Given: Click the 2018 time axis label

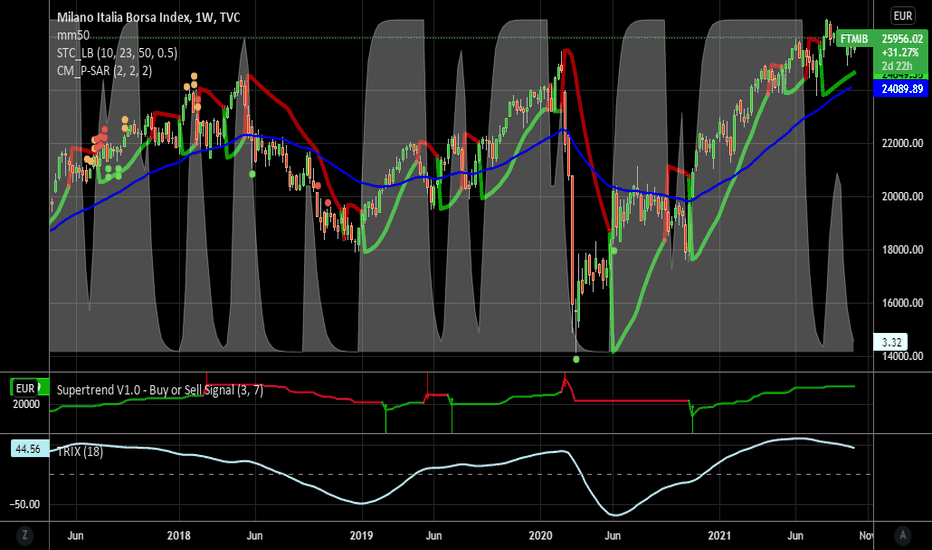Looking at the screenshot, I should coord(178,536).
